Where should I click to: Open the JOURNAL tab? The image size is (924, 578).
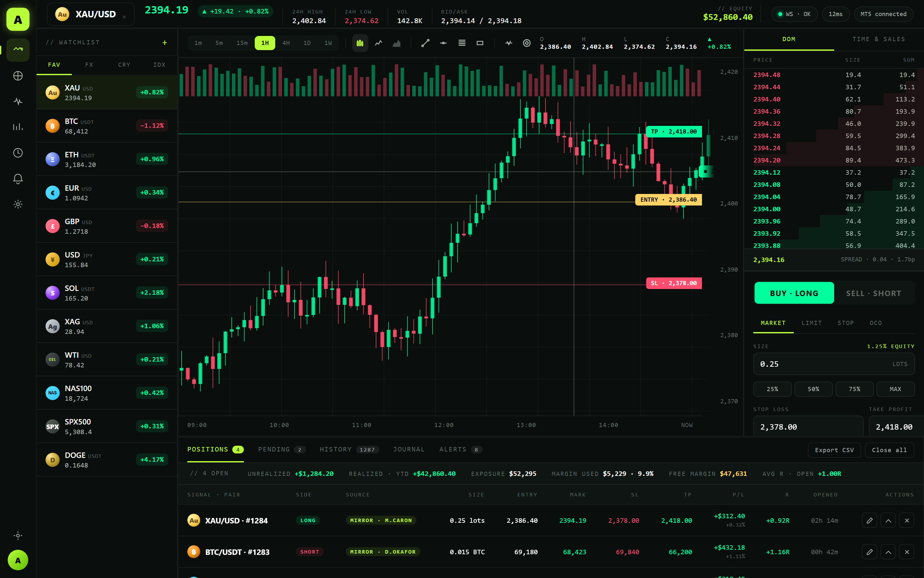point(409,450)
